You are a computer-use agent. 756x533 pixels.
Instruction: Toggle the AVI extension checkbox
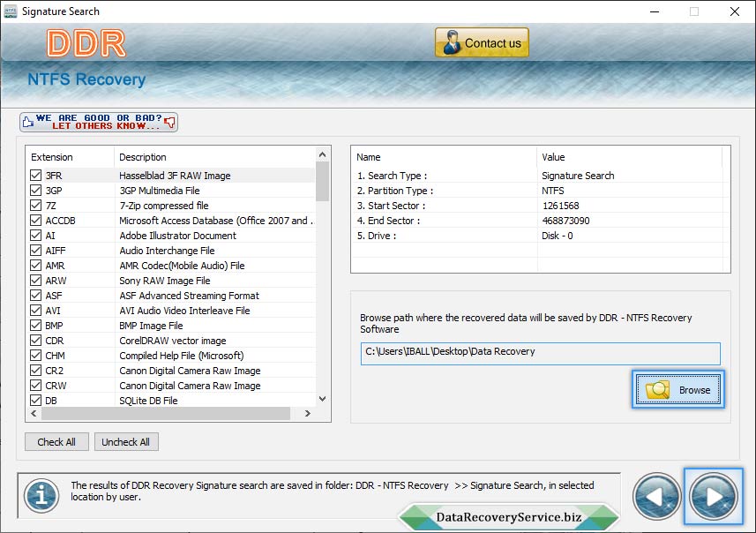(x=35, y=310)
